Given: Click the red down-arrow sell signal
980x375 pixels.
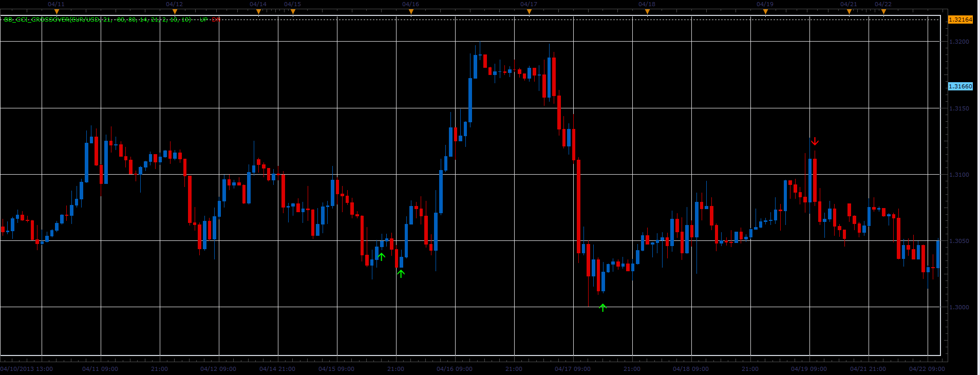Looking at the screenshot, I should tap(815, 141).
